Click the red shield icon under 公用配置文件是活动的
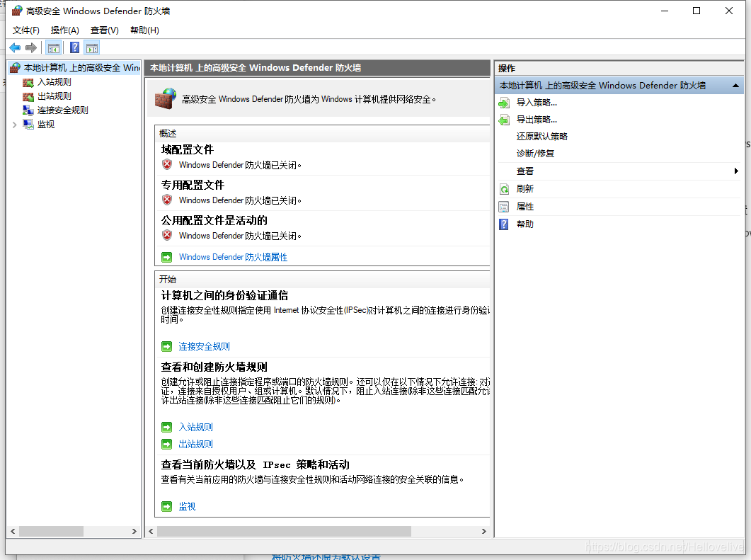The width and height of the screenshot is (751, 560). click(166, 236)
